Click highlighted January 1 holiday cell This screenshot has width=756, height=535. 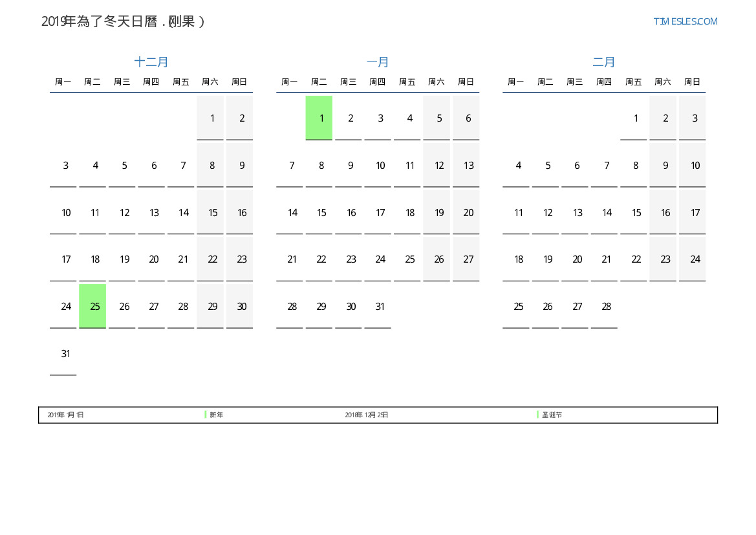coord(319,118)
